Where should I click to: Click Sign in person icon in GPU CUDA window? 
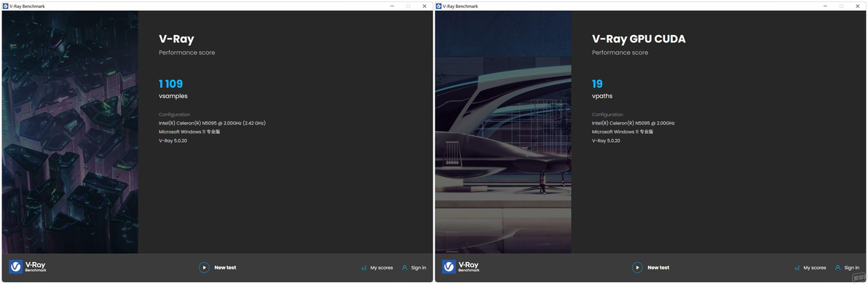pos(838,267)
